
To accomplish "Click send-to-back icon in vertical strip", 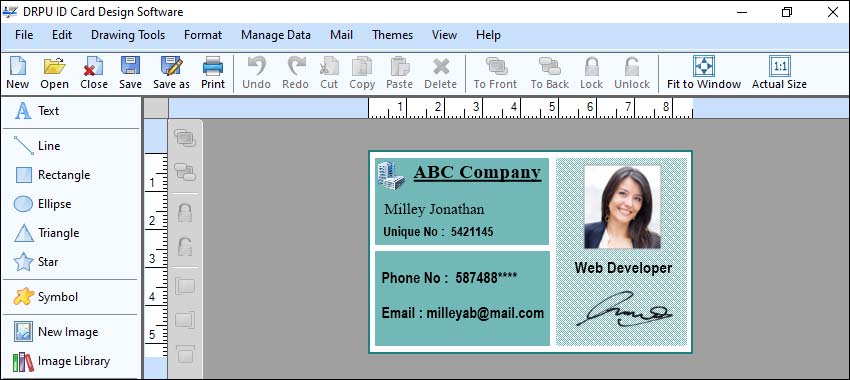I will pos(185,172).
